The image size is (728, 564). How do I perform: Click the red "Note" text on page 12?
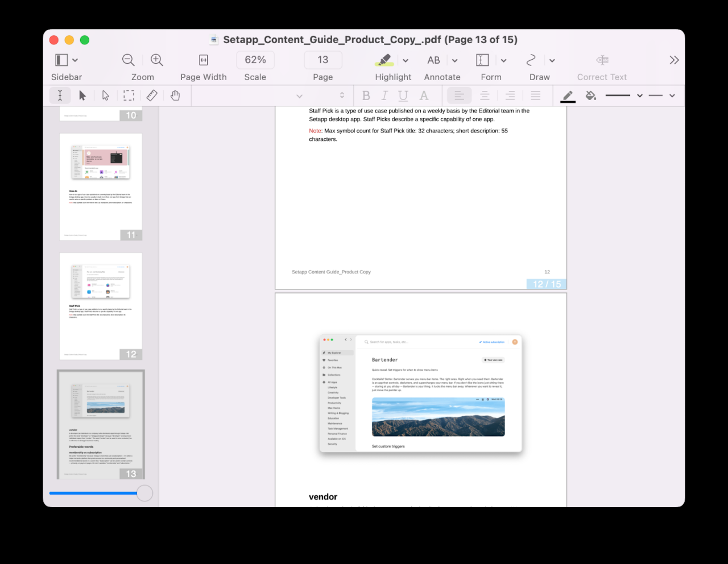point(315,131)
